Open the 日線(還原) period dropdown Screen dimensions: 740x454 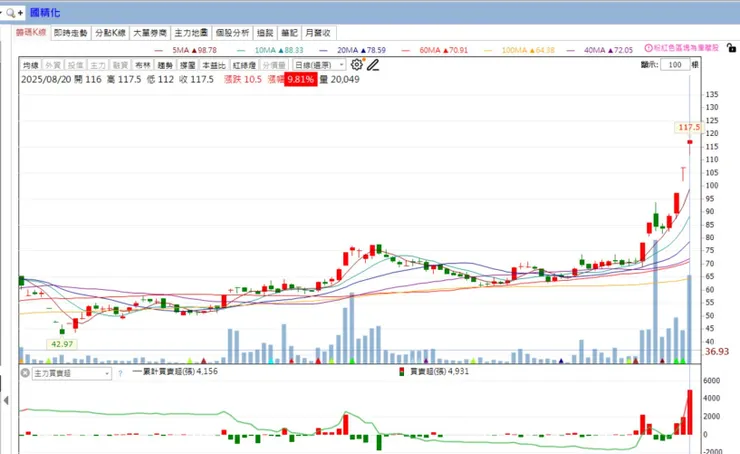click(x=319, y=65)
